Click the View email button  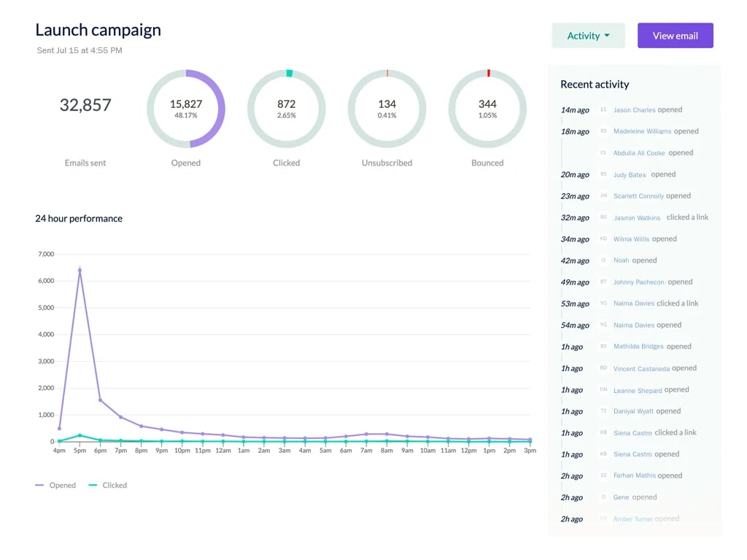[x=675, y=36]
